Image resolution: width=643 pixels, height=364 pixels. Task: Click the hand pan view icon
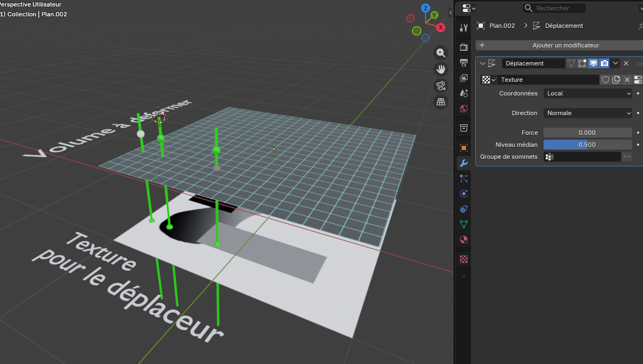tap(440, 69)
